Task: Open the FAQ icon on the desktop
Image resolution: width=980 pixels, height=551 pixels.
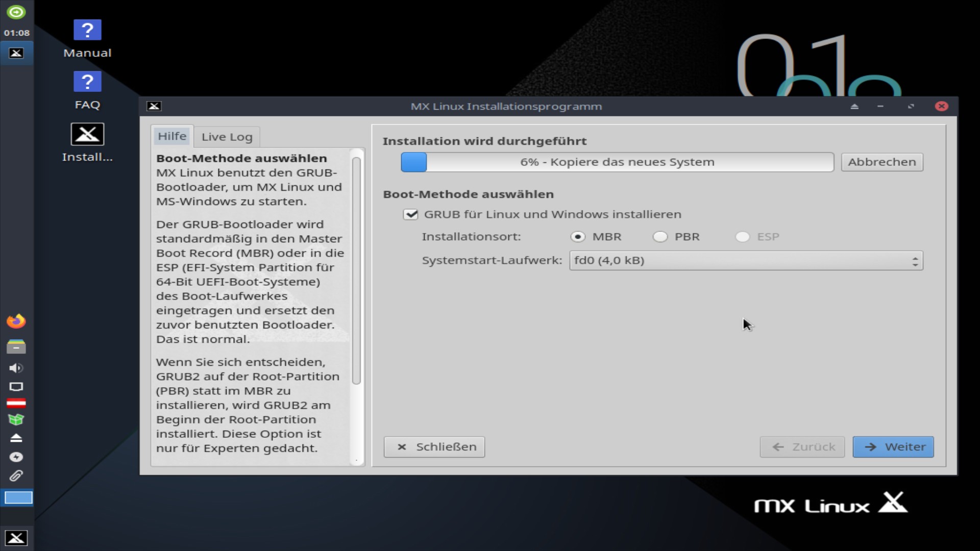Action: [x=87, y=82]
